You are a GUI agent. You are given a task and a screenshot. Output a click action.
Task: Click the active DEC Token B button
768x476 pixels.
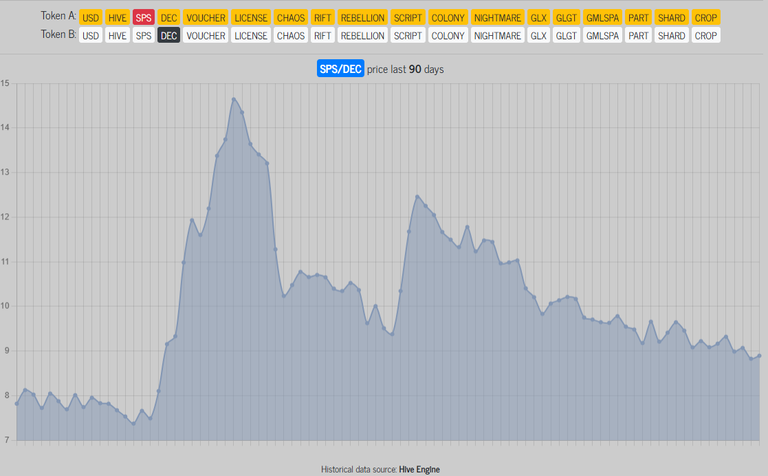168,35
